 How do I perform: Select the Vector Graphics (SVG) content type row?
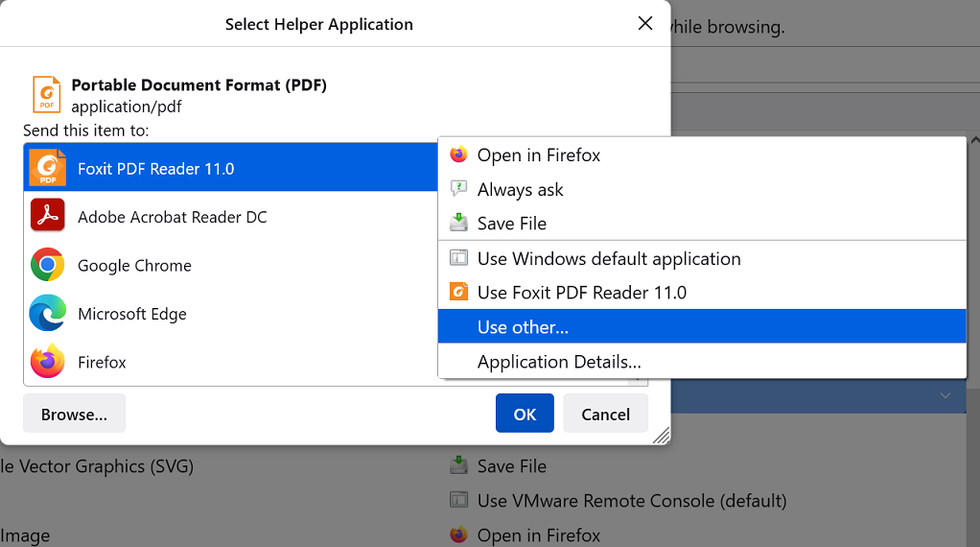(x=97, y=465)
